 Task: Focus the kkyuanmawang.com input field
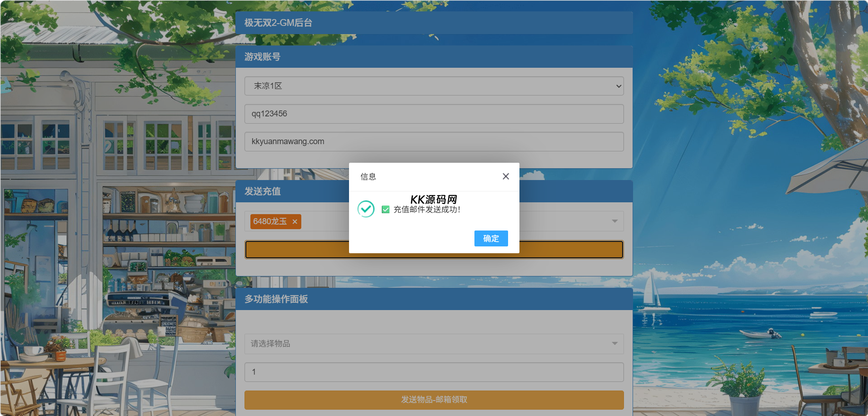tap(434, 141)
